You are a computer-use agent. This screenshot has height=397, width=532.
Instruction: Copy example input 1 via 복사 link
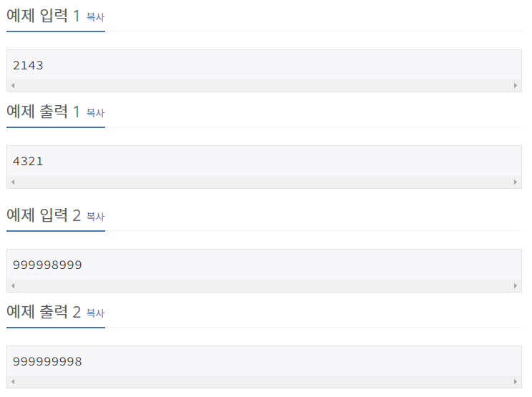95,17
